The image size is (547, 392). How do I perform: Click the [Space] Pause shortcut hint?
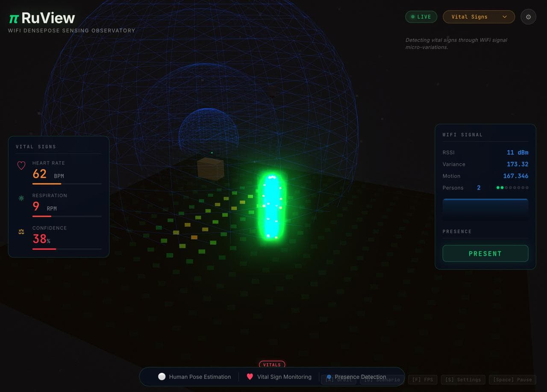pos(512,379)
